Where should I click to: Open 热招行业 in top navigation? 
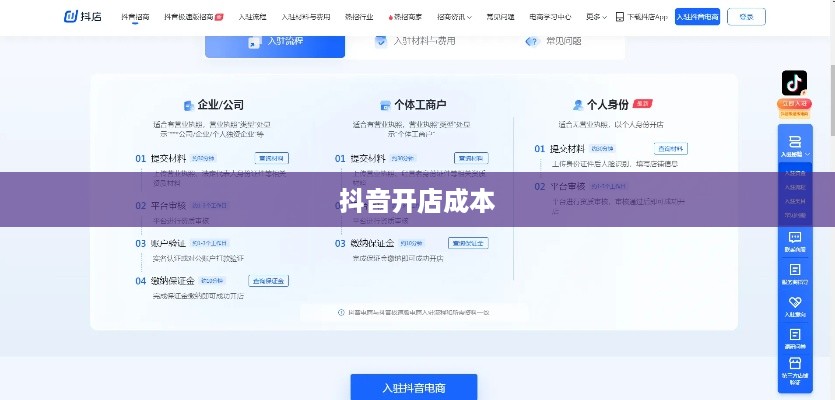359,17
